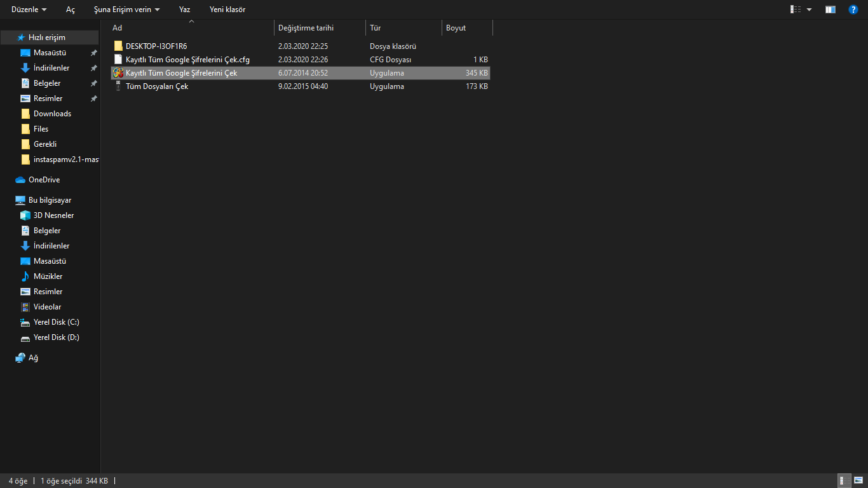Click Uygulama type in the 345 KB row
Image resolution: width=868 pixels, height=488 pixels.
pos(387,73)
